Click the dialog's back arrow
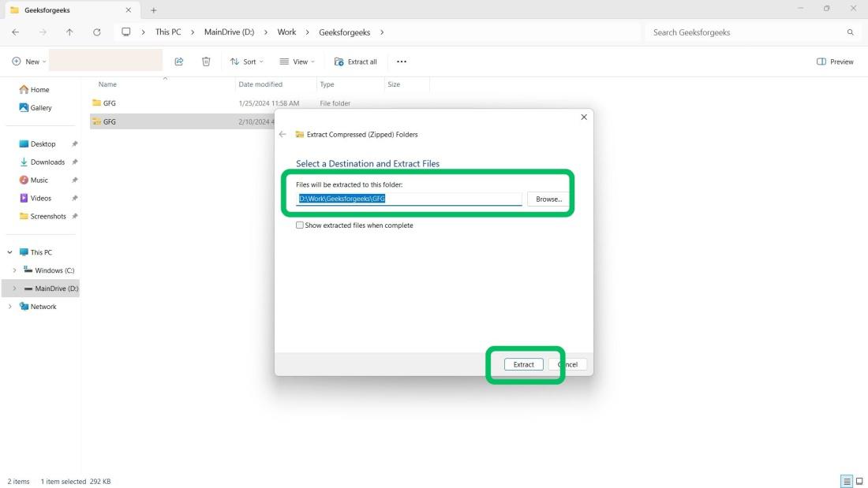This screenshot has width=868, height=488. coord(282,135)
